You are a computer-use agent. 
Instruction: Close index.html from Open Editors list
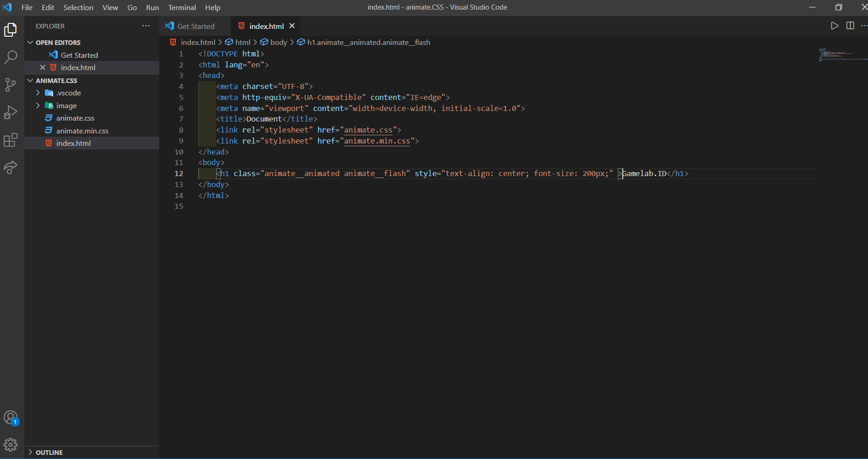(x=43, y=67)
